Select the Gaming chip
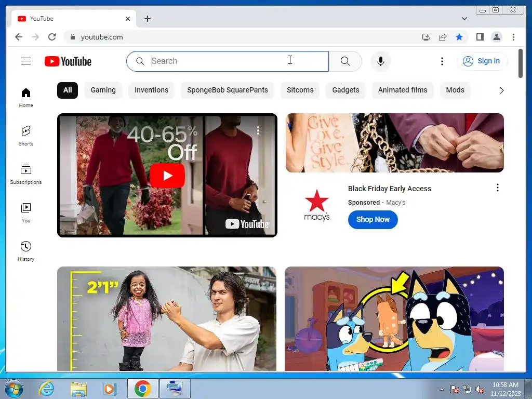 (x=103, y=90)
